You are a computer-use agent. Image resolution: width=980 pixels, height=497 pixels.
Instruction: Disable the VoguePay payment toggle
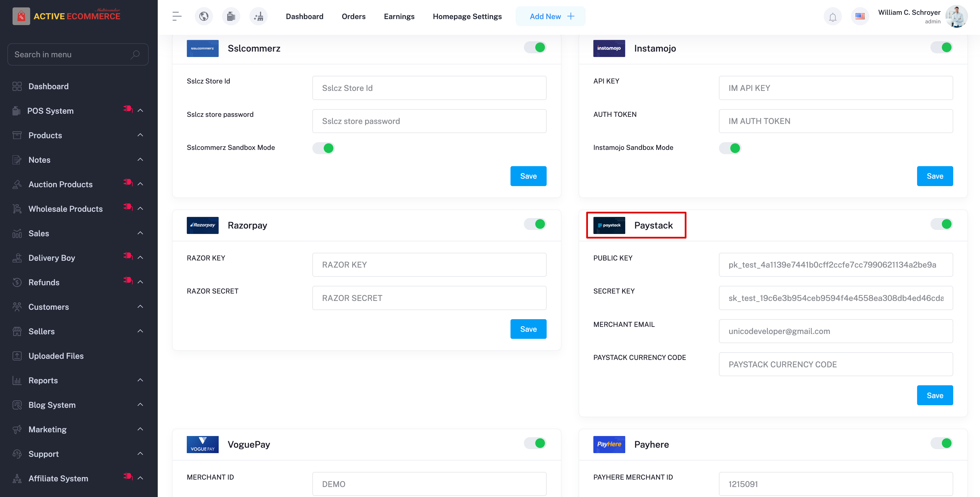coord(535,443)
